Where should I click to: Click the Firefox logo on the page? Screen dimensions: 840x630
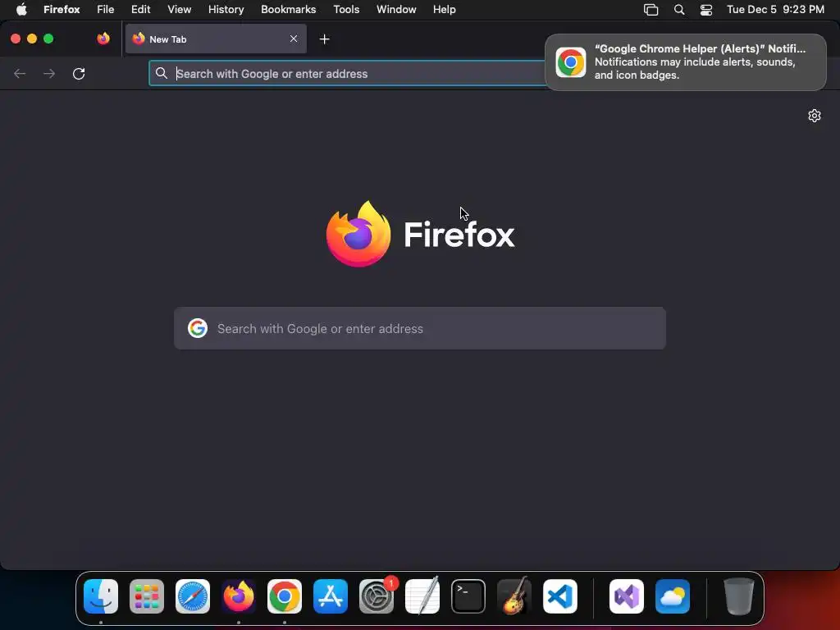click(x=358, y=234)
